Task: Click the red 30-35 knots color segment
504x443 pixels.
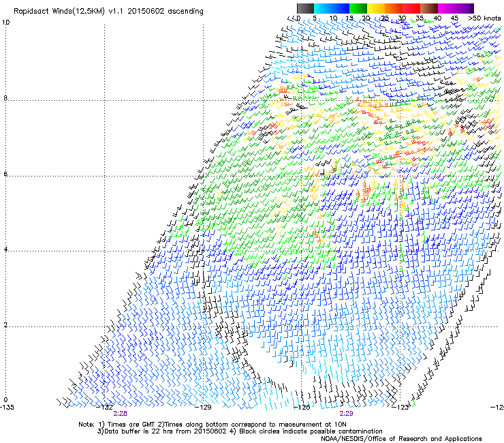Action: pyautogui.click(x=411, y=8)
